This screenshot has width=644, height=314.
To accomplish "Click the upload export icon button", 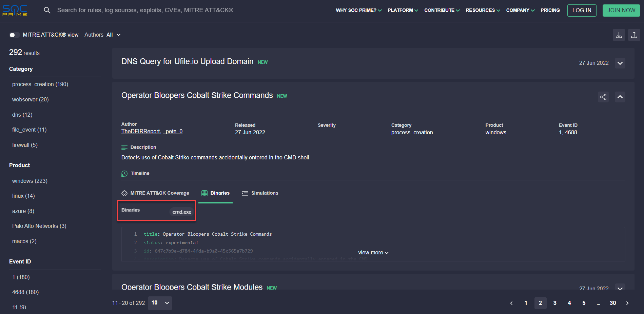I will coord(634,35).
